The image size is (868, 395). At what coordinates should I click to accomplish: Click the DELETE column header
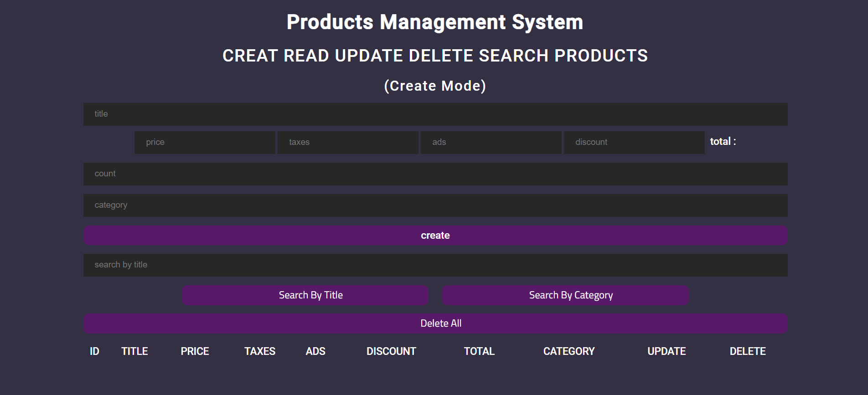pos(747,351)
